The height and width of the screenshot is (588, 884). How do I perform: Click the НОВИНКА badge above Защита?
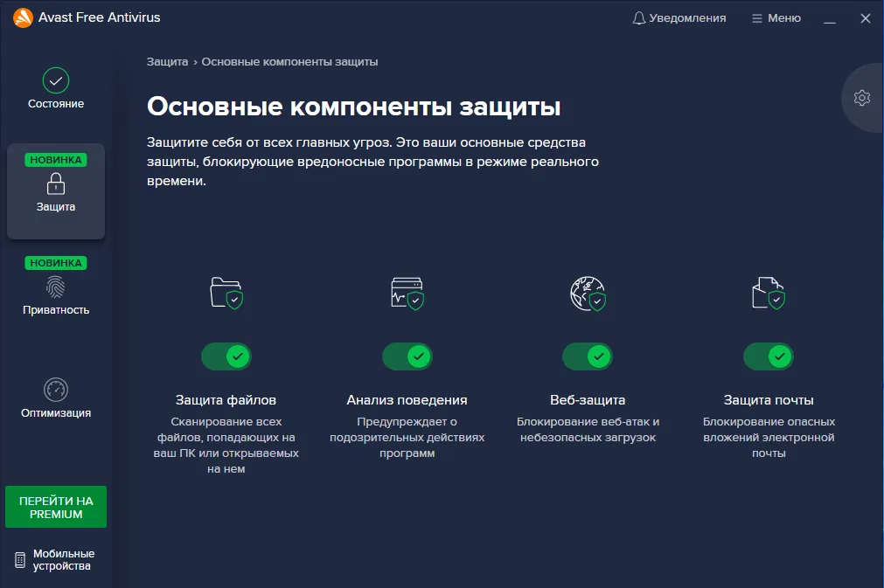56,160
